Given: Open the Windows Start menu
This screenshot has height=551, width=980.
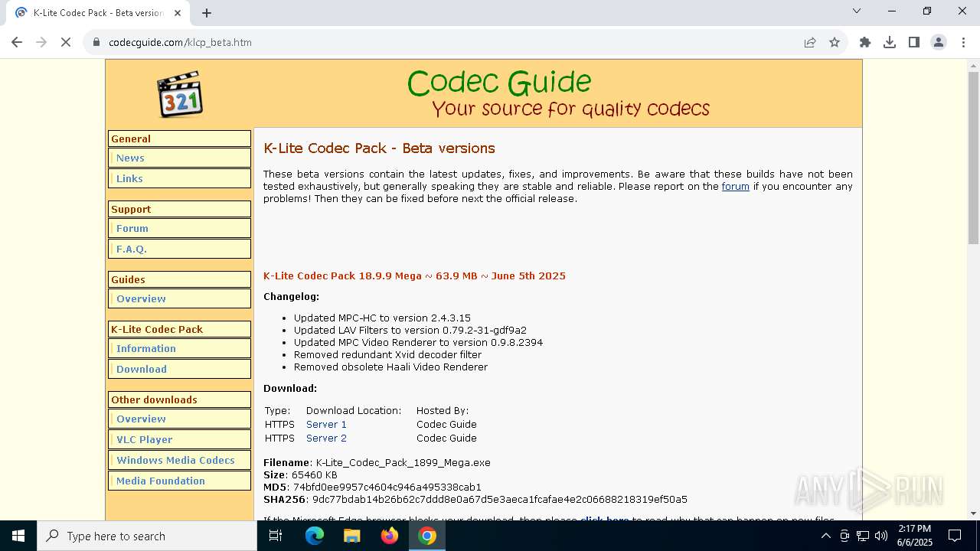Looking at the screenshot, I should tap(18, 536).
